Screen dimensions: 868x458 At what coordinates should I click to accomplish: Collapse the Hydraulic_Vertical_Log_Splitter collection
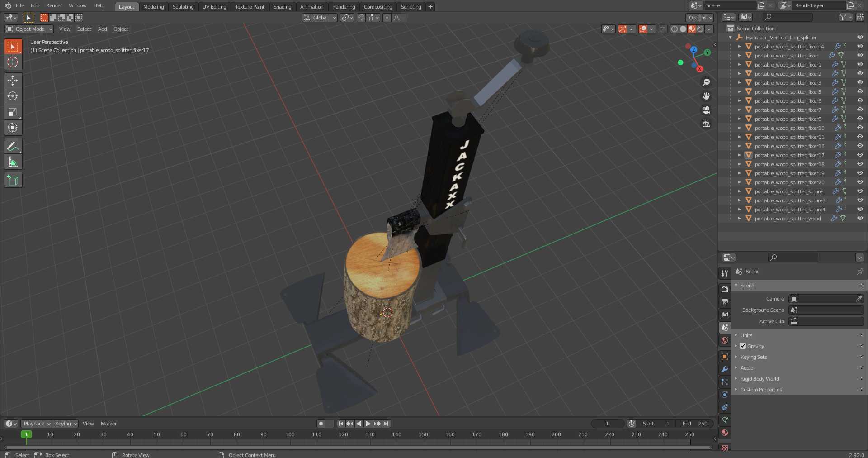731,37
